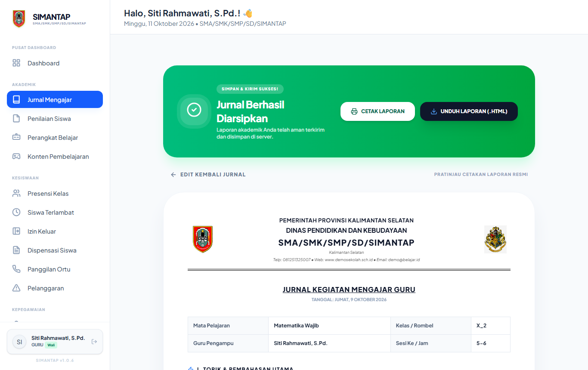Open the Pelanggaran menu label
The width and height of the screenshot is (588, 370).
46,288
